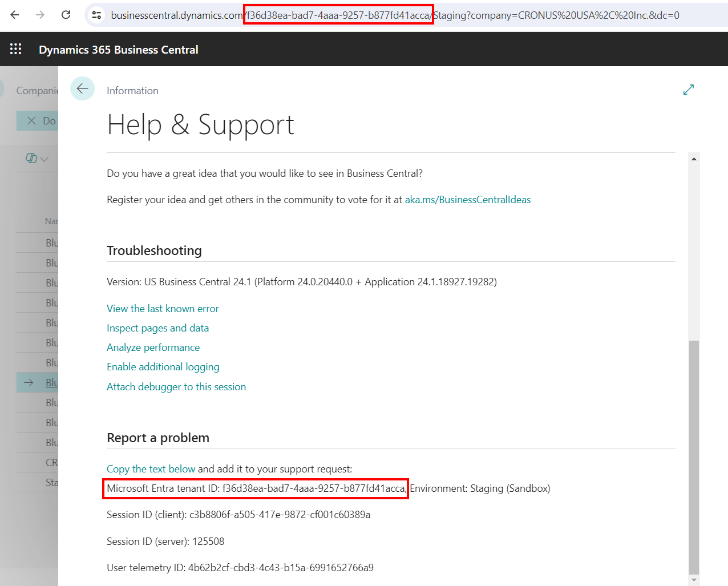Image resolution: width=728 pixels, height=586 pixels.
Task: Click Copy the text below link
Action: pyautogui.click(x=151, y=469)
